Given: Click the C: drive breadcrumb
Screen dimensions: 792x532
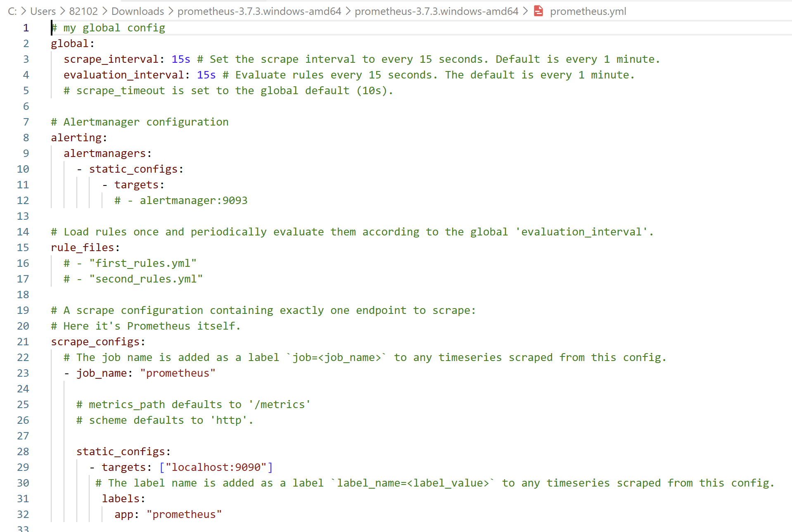Looking at the screenshot, I should 12,11.
